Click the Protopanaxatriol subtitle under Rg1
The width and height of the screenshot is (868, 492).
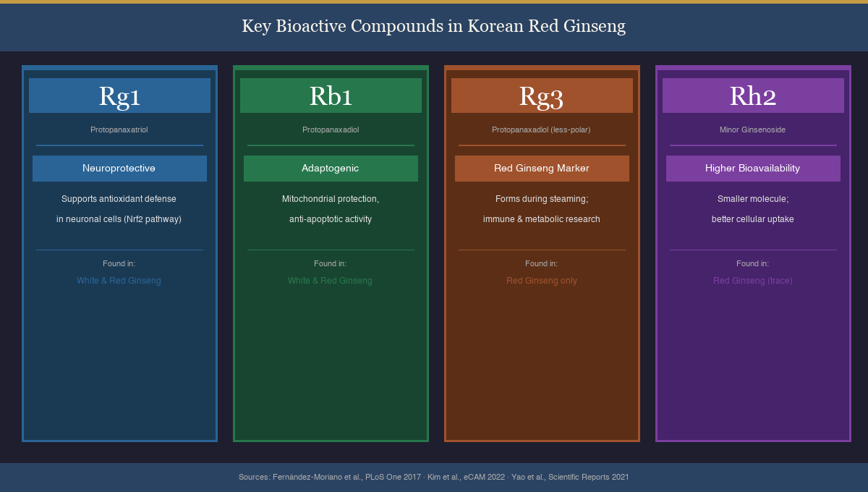(x=119, y=130)
